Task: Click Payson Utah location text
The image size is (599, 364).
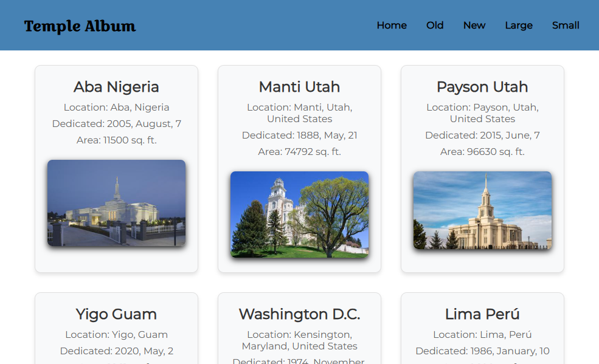Action: (x=482, y=113)
